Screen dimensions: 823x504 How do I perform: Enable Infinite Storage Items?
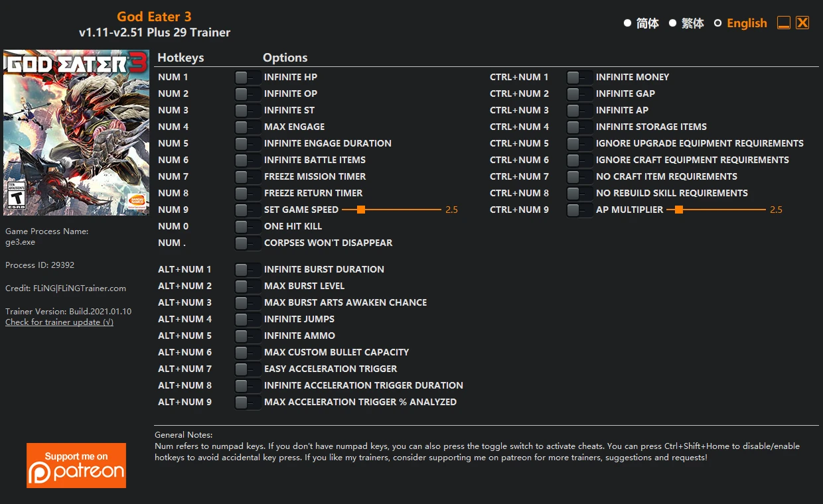point(579,127)
